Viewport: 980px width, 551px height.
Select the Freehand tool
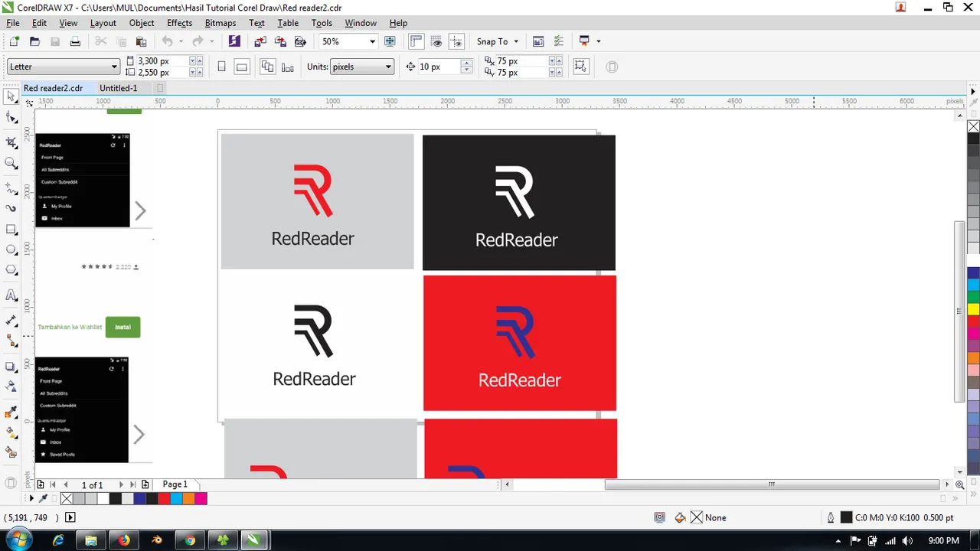[x=11, y=187]
